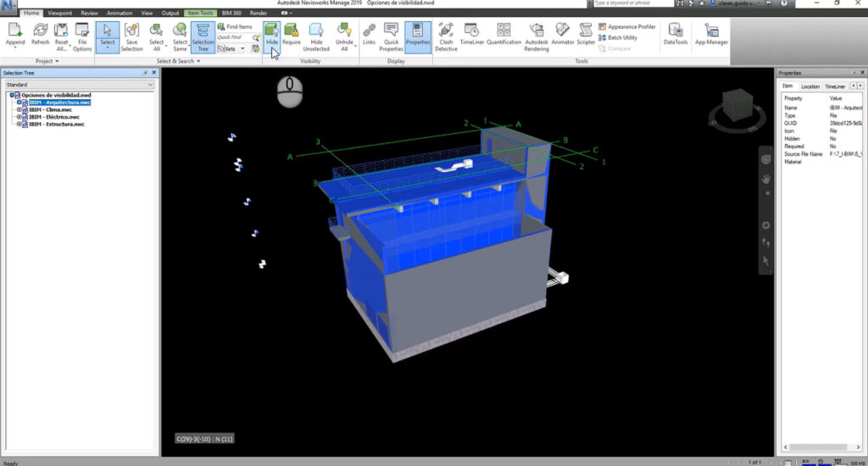The width and height of the screenshot is (868, 466).
Task: Toggle Hide for the selected item
Action: click(x=272, y=35)
